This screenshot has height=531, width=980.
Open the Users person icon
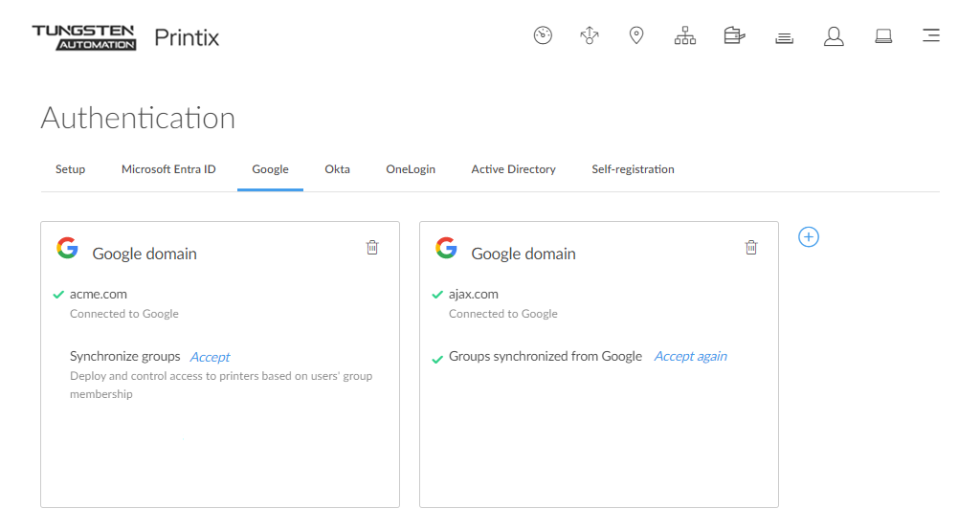click(834, 36)
